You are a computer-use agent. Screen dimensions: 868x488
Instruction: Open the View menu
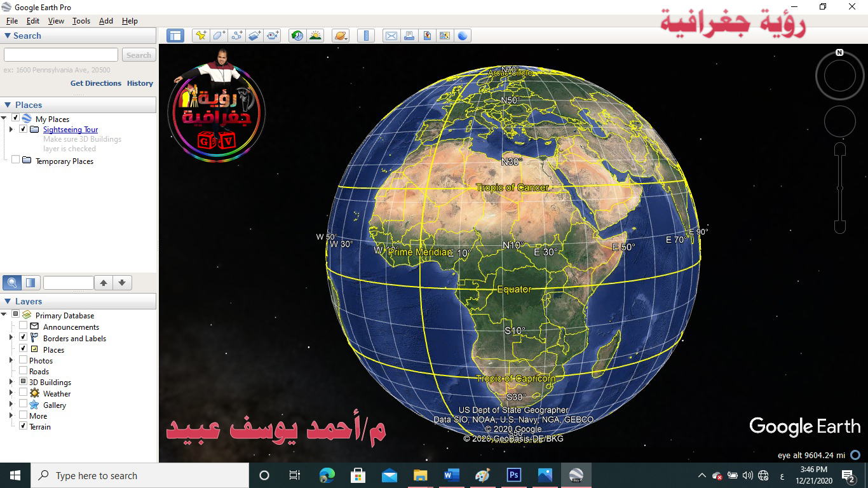[56, 21]
